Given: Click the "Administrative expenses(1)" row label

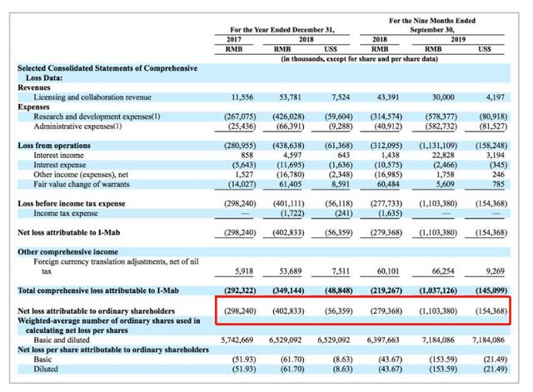Looking at the screenshot, I should (x=81, y=127).
